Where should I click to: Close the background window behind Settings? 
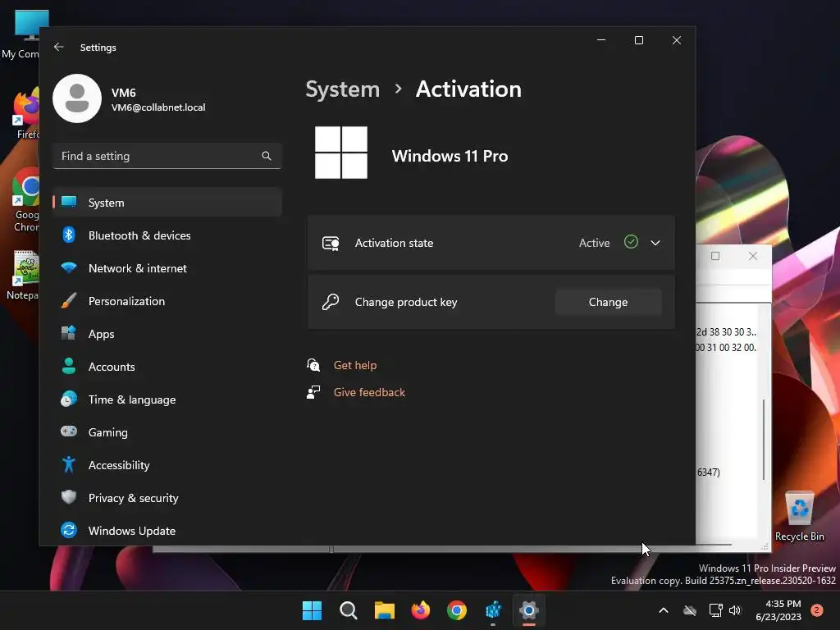[753, 256]
